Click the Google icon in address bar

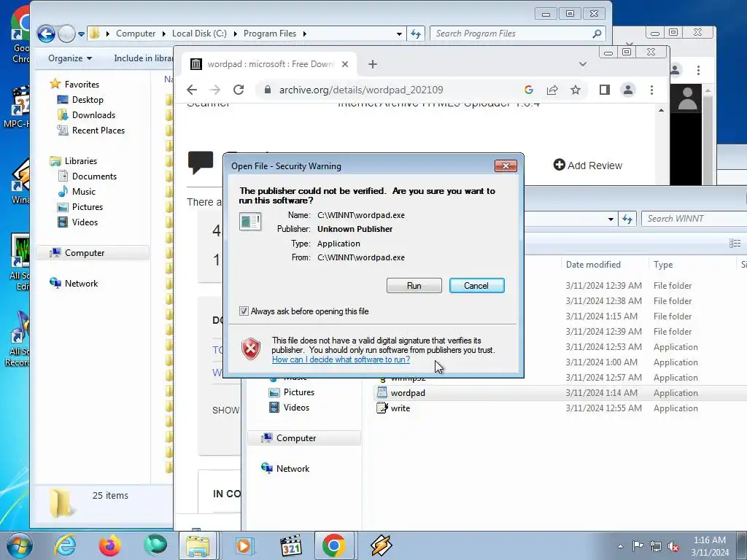[x=528, y=90]
